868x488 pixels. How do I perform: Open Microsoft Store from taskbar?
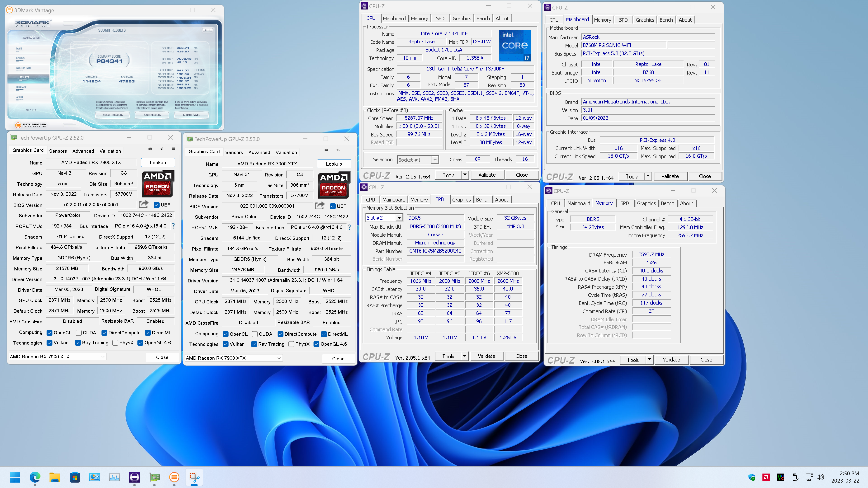click(74, 477)
